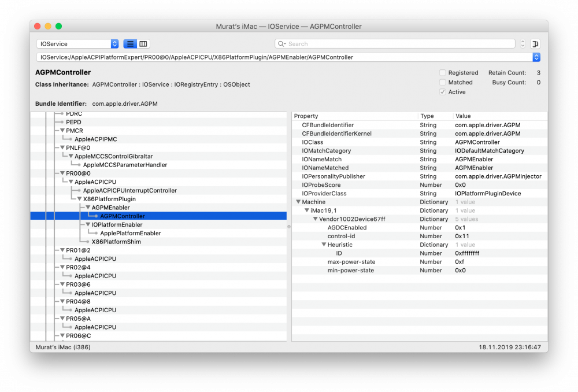Collapse the PR02@4 tree node
Viewport: 578px width, 392px height.
pos(62,267)
